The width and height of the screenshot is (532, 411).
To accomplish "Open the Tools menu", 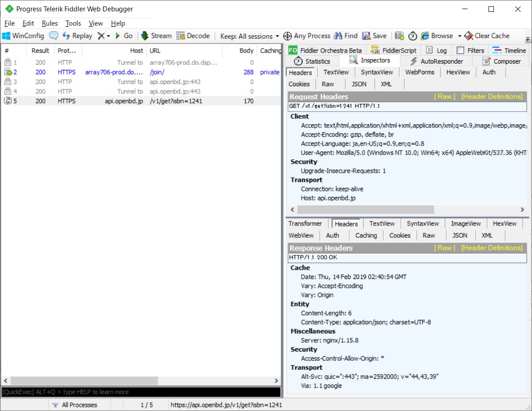I will click(x=73, y=24).
